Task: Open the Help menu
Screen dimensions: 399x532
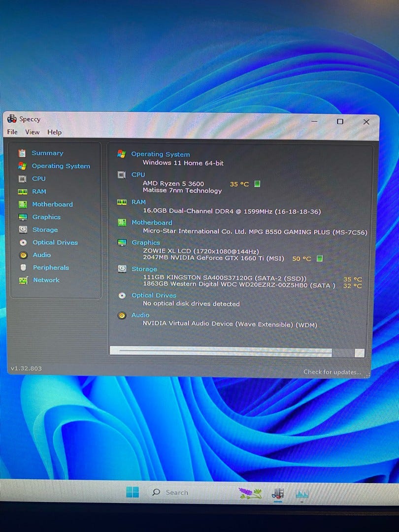Action: point(54,133)
